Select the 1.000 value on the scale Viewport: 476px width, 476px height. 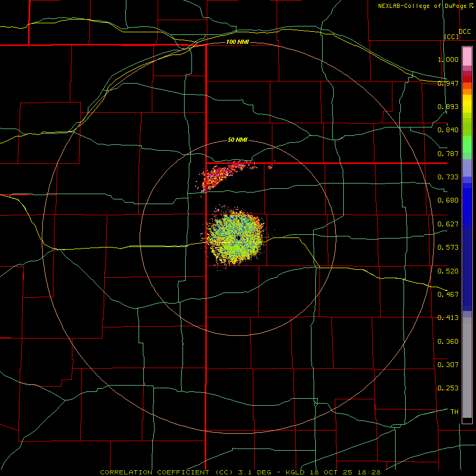[448, 59]
